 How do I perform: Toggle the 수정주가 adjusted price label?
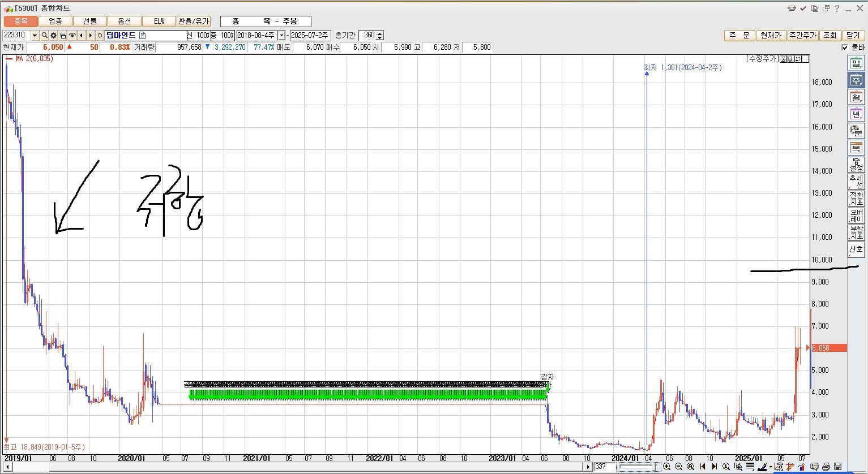click(762, 59)
